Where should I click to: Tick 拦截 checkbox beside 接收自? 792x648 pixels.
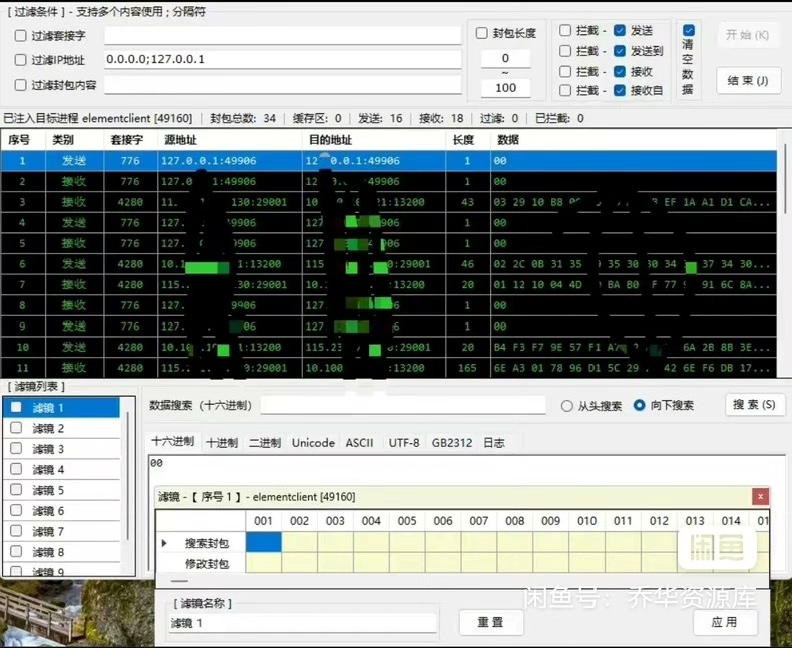(565, 90)
